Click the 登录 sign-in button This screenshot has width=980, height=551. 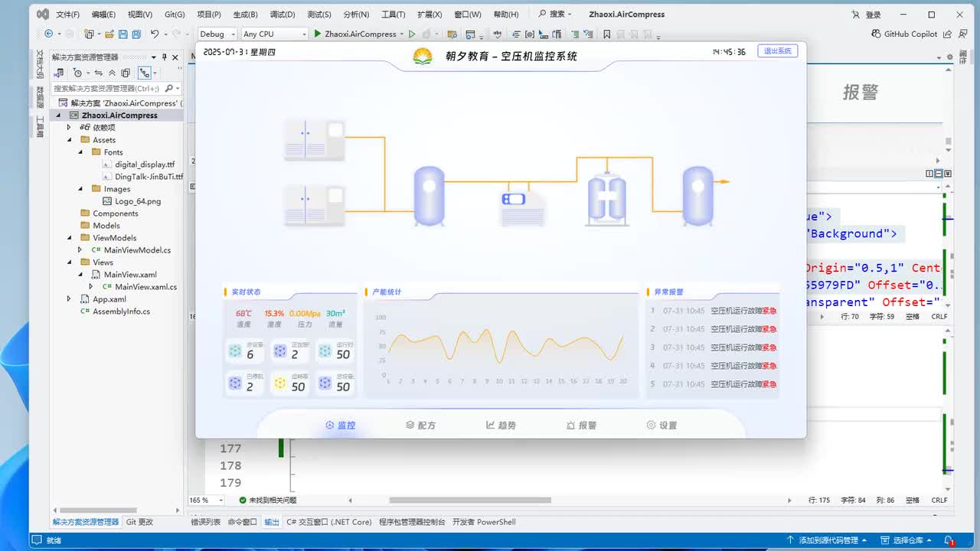866,15
